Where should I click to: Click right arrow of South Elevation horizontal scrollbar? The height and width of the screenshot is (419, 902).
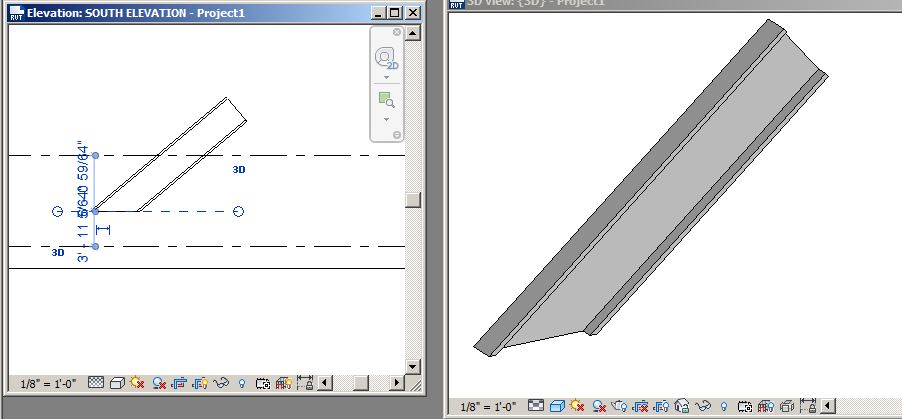click(x=398, y=383)
